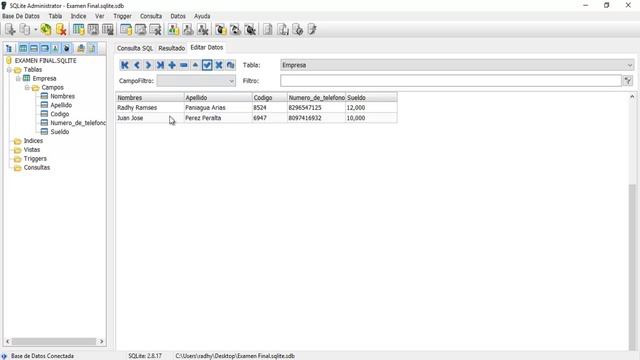Click the edit view toolbar icon
The height and width of the screenshot is (360, 640).
click(188, 29)
